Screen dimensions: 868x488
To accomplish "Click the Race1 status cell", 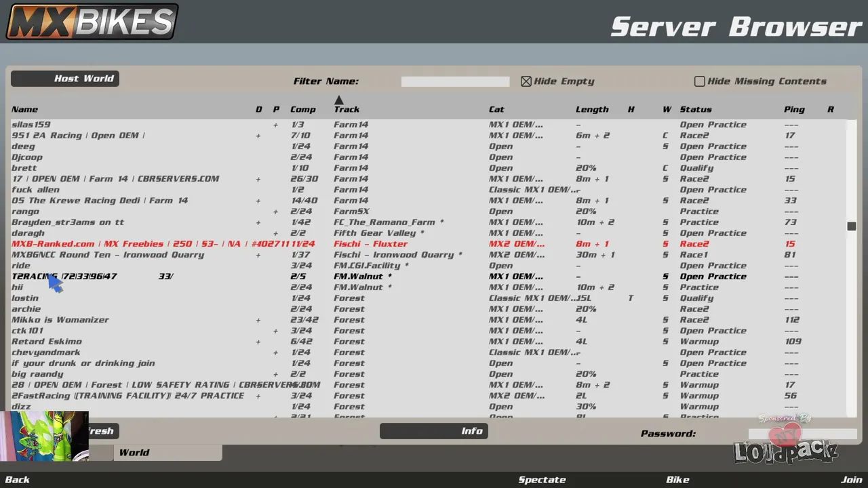I will tap(694, 255).
